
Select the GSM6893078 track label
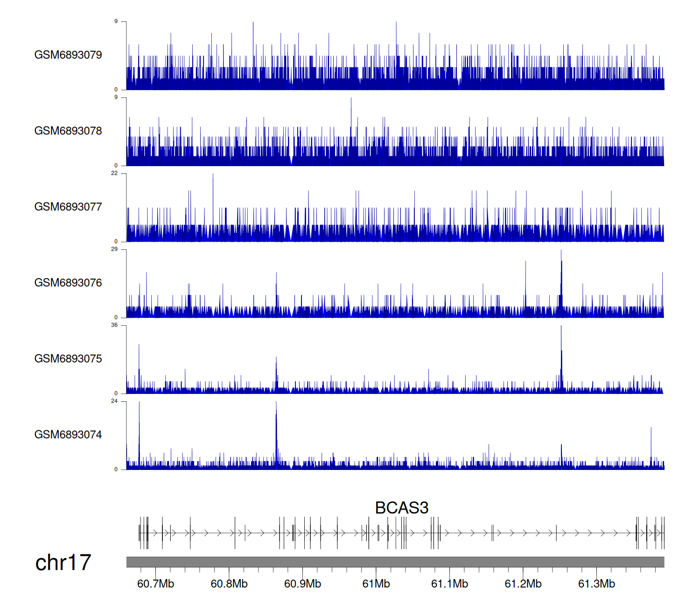[x=68, y=131]
